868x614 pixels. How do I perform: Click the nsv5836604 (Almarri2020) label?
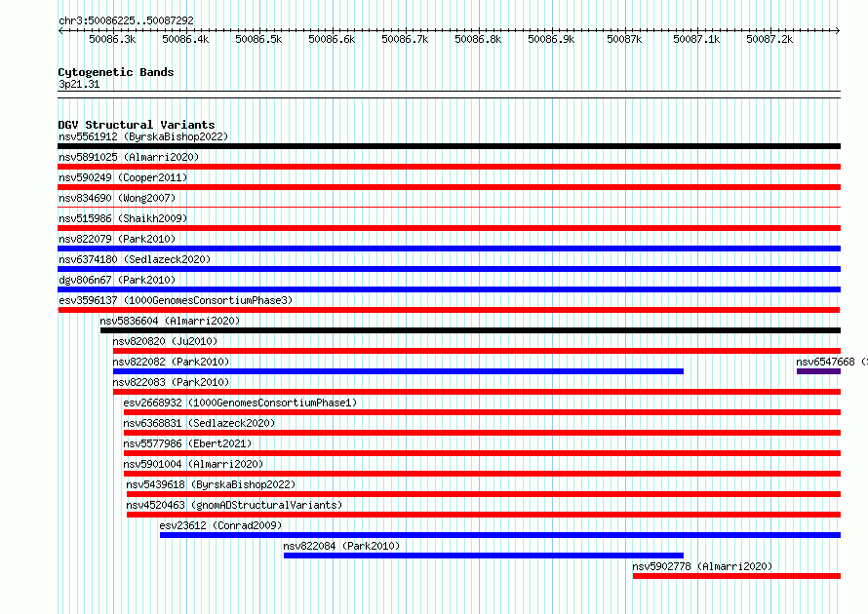(x=170, y=321)
